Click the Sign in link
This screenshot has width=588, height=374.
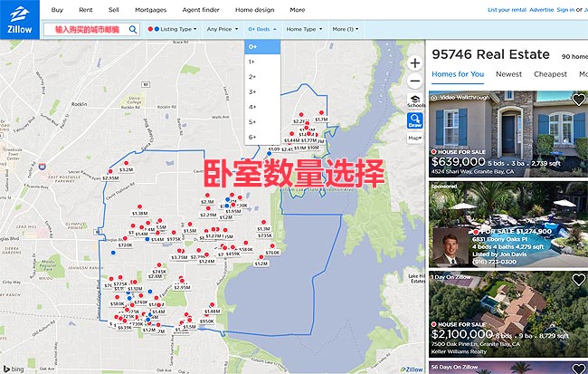(565, 10)
